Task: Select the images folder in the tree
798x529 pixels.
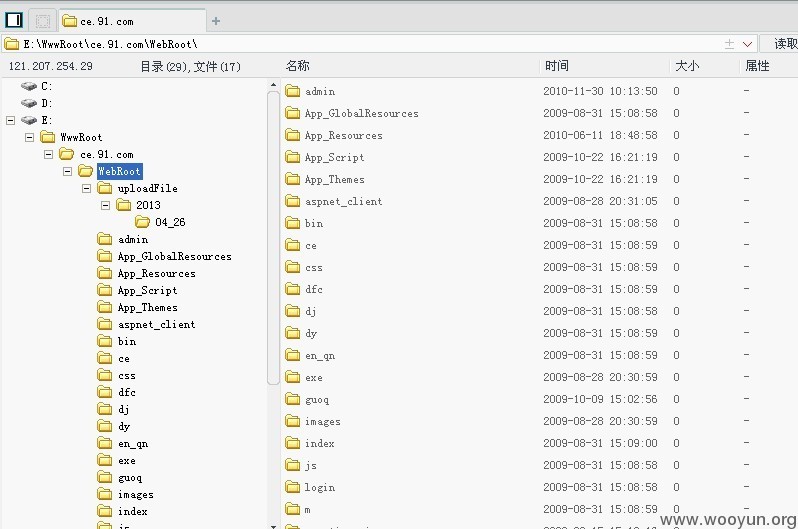Action: pyautogui.click(x=135, y=494)
